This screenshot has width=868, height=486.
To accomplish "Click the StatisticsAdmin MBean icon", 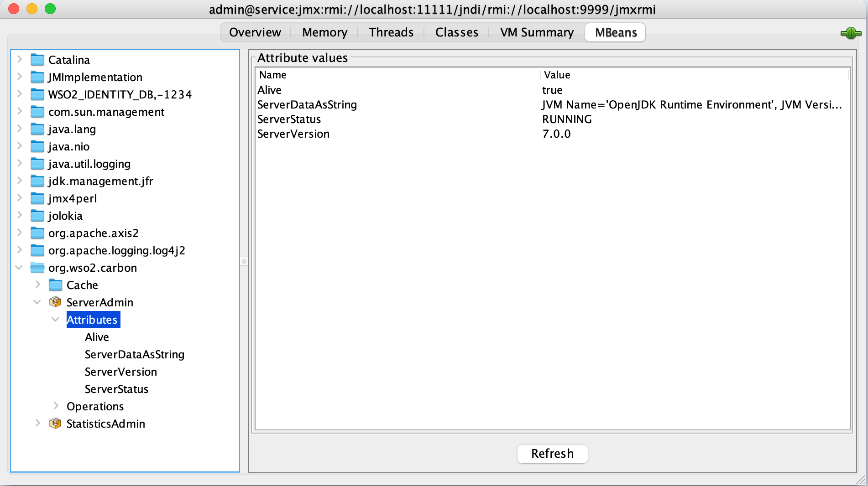I will [55, 424].
